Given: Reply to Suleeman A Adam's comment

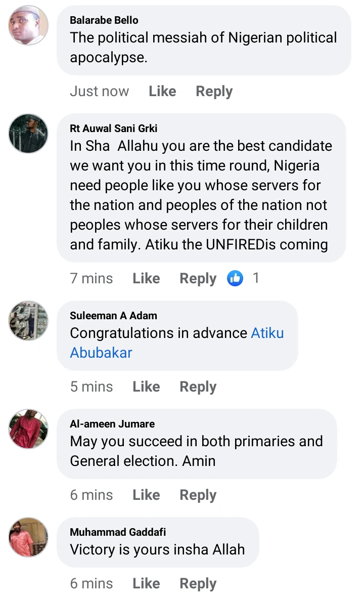Looking at the screenshot, I should [198, 387].
